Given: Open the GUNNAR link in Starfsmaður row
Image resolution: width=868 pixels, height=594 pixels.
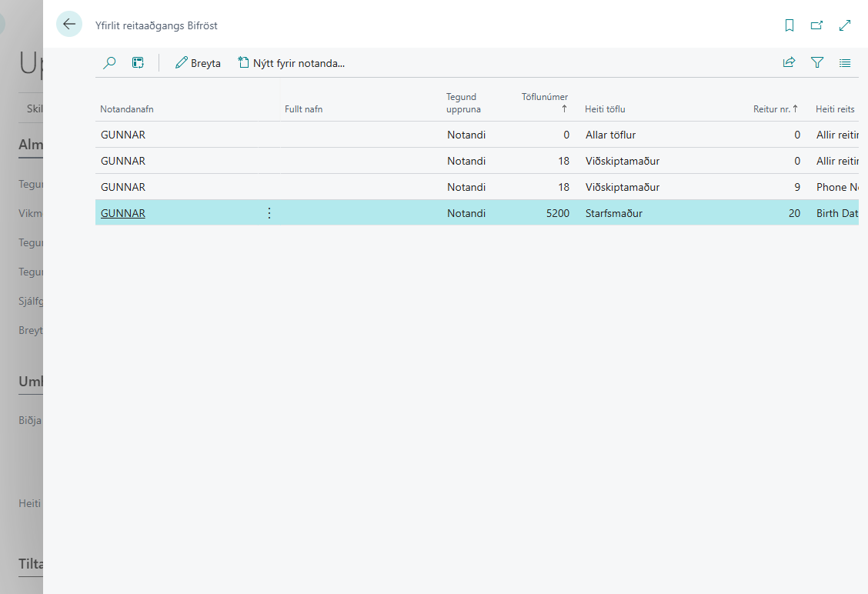Looking at the screenshot, I should tap(123, 213).
